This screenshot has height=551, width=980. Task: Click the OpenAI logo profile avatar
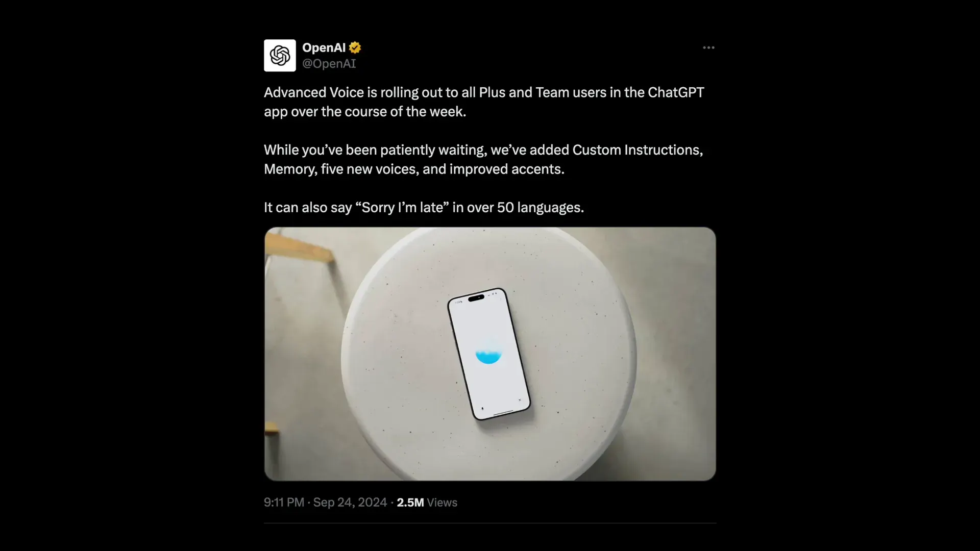tap(279, 55)
